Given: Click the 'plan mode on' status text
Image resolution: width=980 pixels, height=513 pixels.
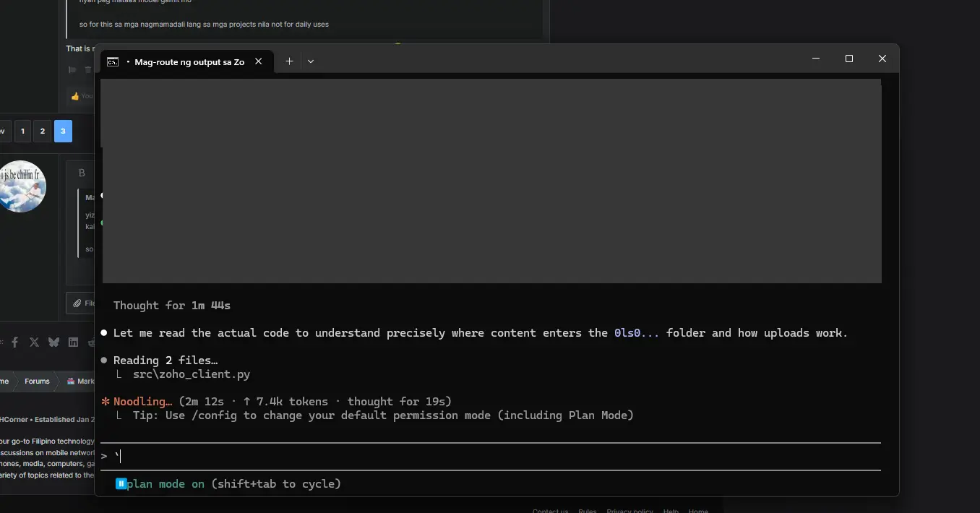Looking at the screenshot, I should pyautogui.click(x=166, y=483).
